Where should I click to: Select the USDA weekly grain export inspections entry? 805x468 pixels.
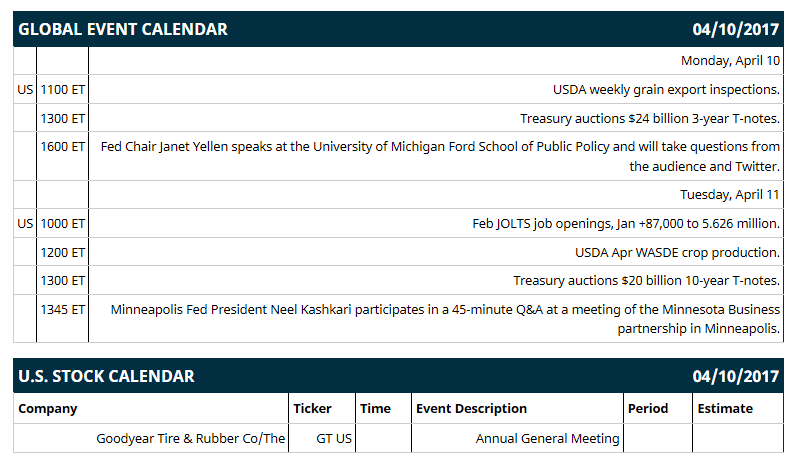click(666, 90)
